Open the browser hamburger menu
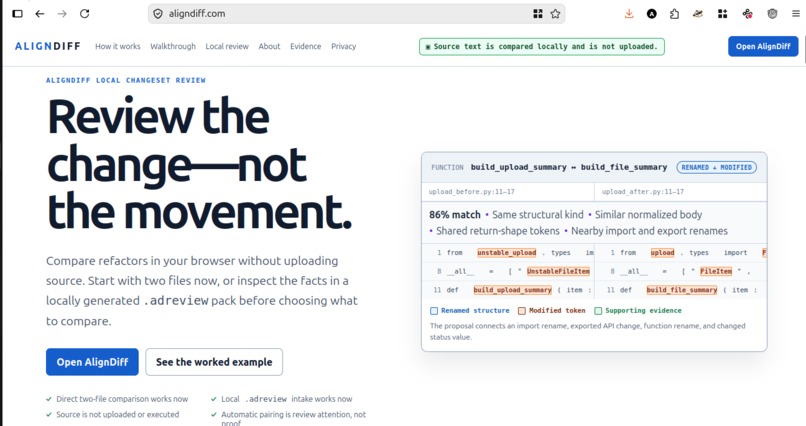 pos(796,14)
